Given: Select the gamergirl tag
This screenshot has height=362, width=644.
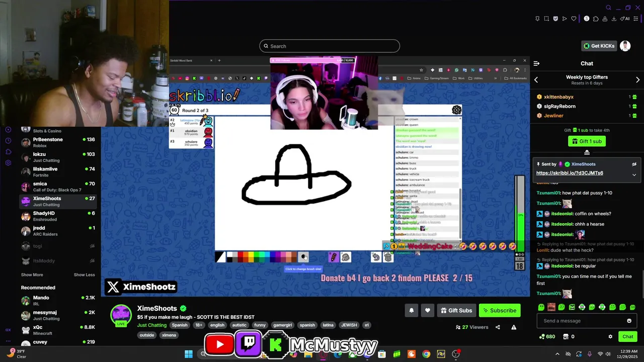Looking at the screenshot, I should point(282,325).
